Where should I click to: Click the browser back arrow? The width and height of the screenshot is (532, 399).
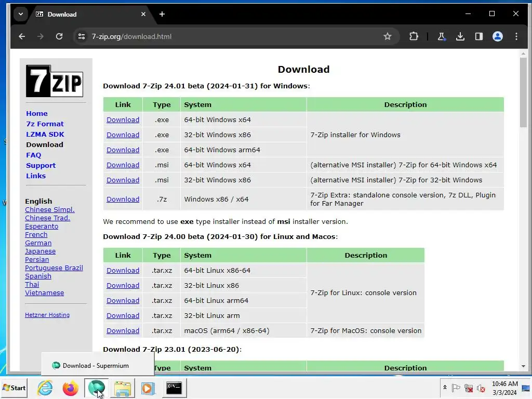22,36
